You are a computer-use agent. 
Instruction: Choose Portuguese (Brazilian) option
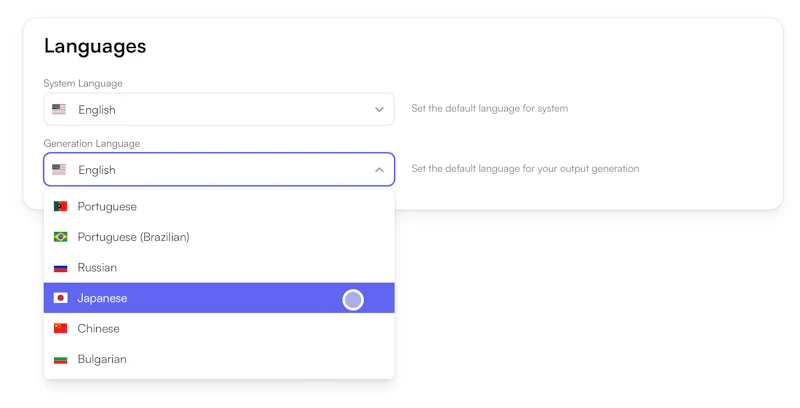pyautogui.click(x=133, y=237)
